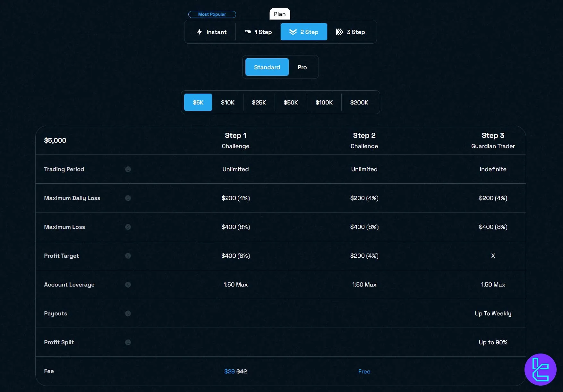The image size is (563, 392).
Task: Click the info icon beside Payouts
Action: tap(128, 313)
